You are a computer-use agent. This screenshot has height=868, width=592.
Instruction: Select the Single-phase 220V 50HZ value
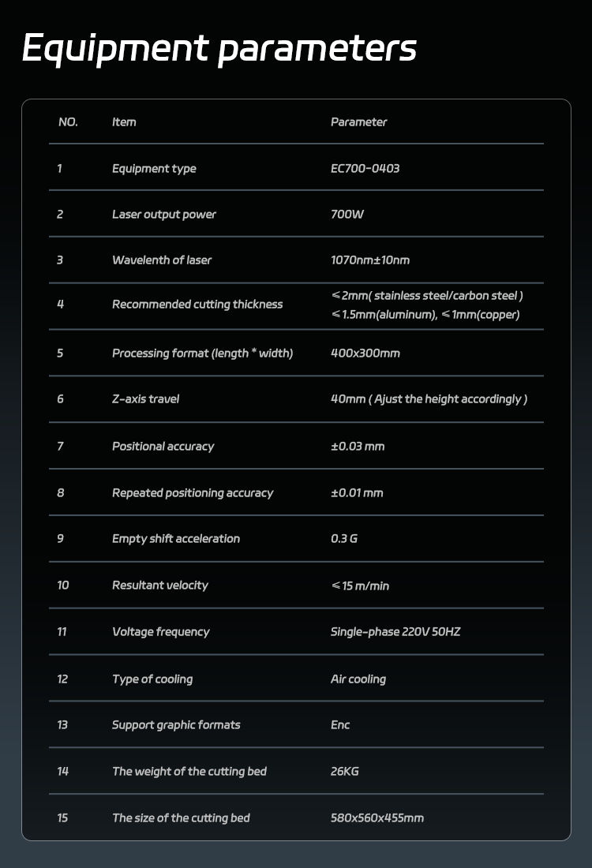395,631
